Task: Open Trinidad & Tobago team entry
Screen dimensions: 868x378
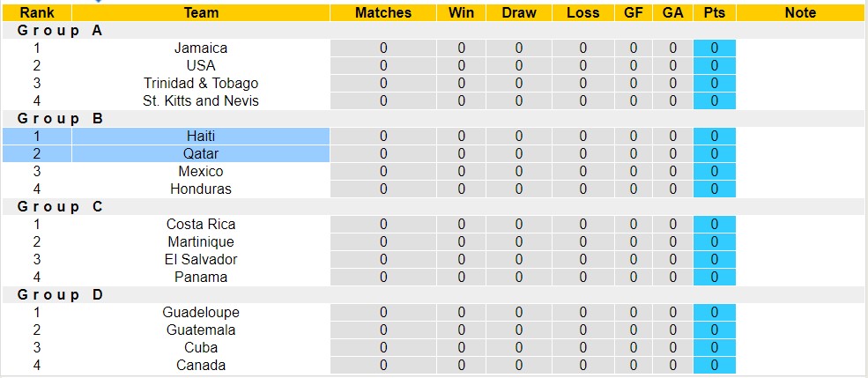Action: click(201, 84)
